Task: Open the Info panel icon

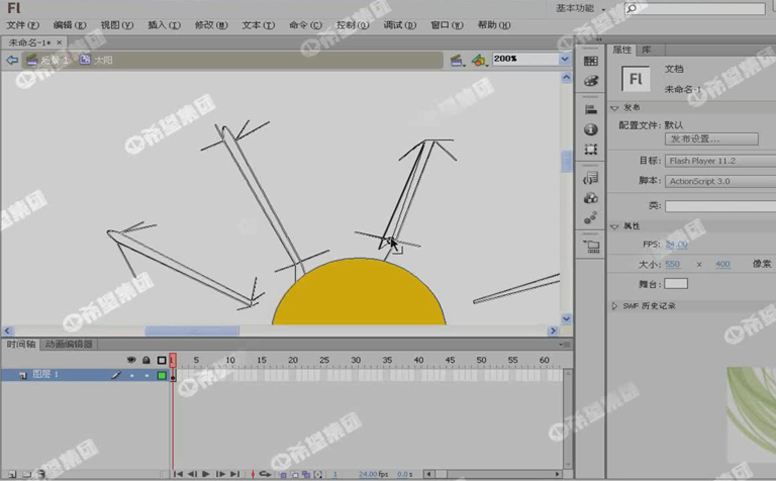Action: tap(591, 129)
